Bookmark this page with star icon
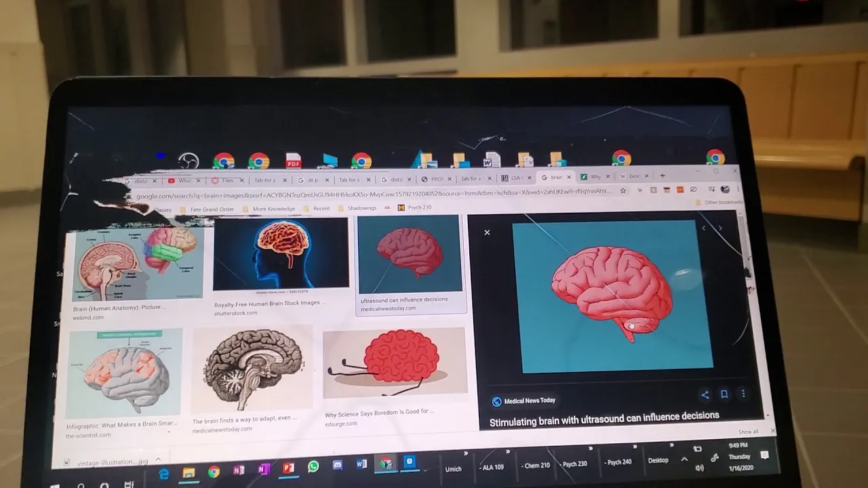 [x=623, y=191]
